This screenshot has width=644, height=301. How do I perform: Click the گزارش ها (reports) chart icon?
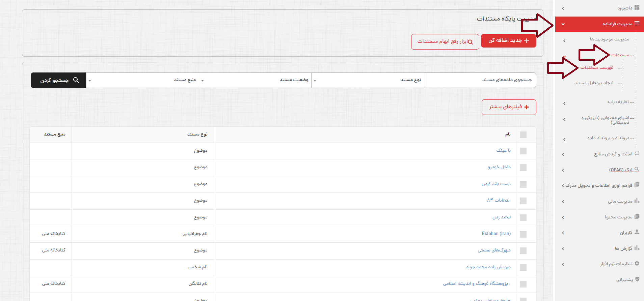coord(637,248)
